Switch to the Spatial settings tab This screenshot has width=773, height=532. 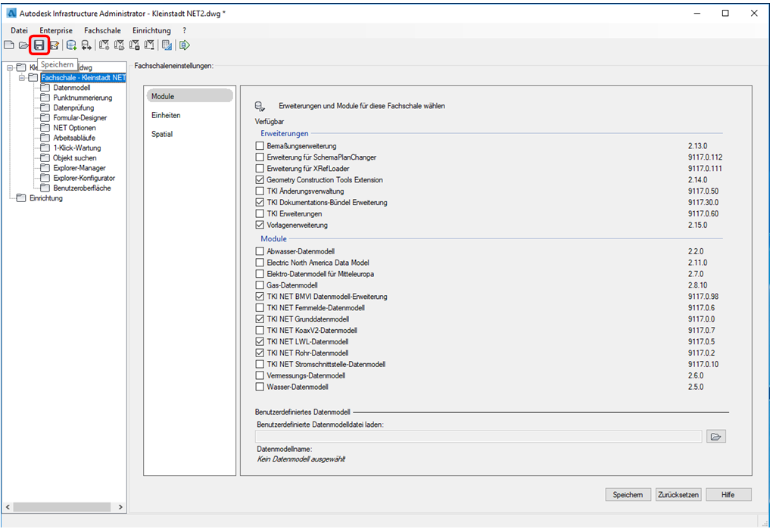pyautogui.click(x=190, y=133)
